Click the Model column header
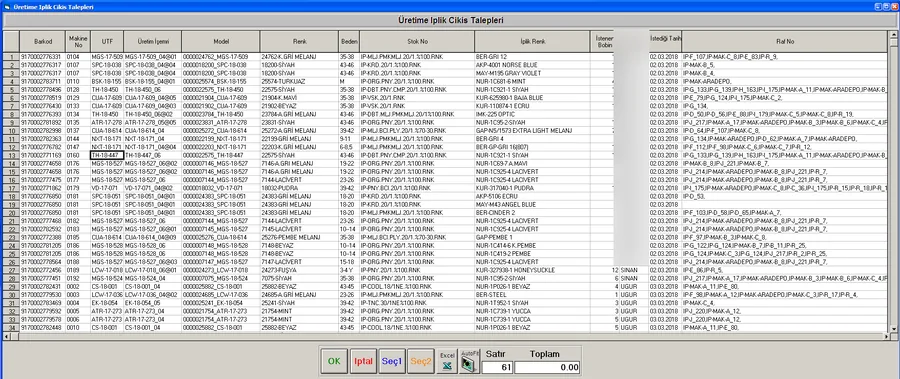Image resolution: width=900 pixels, height=379 pixels. point(221,41)
